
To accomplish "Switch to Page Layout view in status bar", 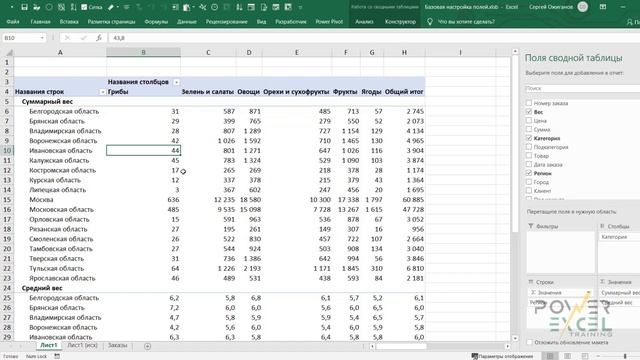I will click(x=567, y=356).
